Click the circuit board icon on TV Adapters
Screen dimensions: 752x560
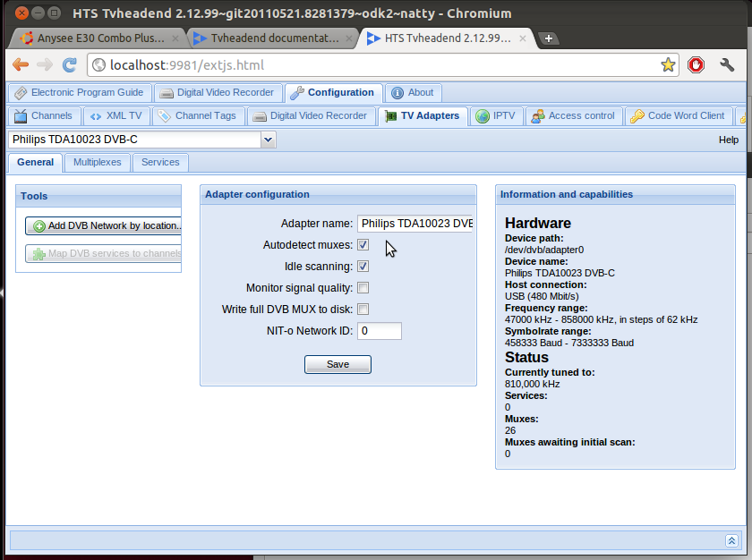[390, 116]
